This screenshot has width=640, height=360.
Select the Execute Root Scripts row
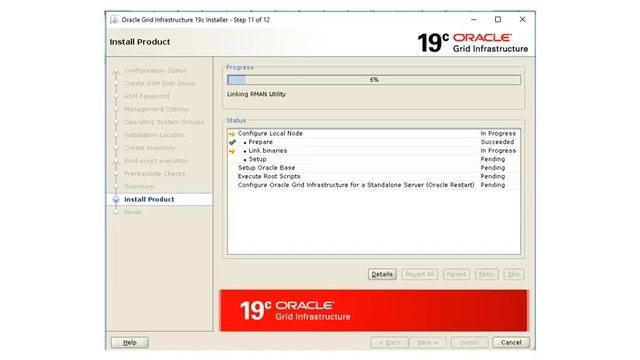click(373, 176)
